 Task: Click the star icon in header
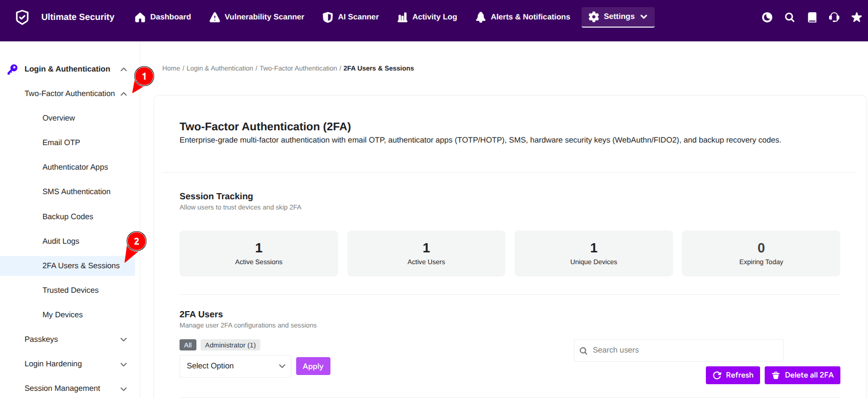coord(857,17)
